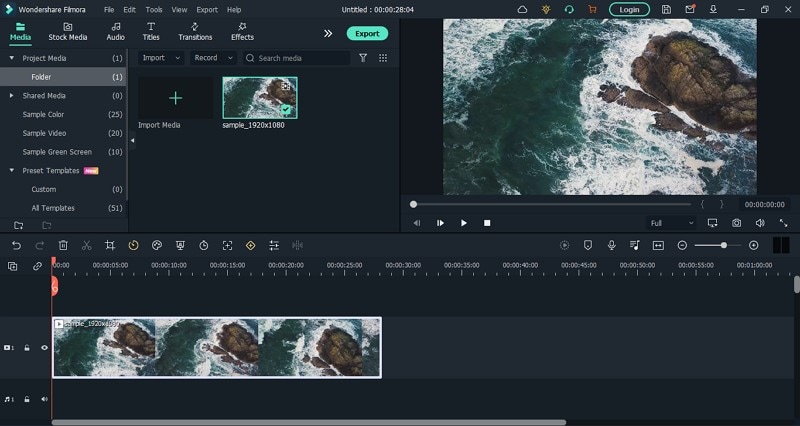Click the keyframe diamond icon
The image size is (800, 426).
[x=250, y=245]
